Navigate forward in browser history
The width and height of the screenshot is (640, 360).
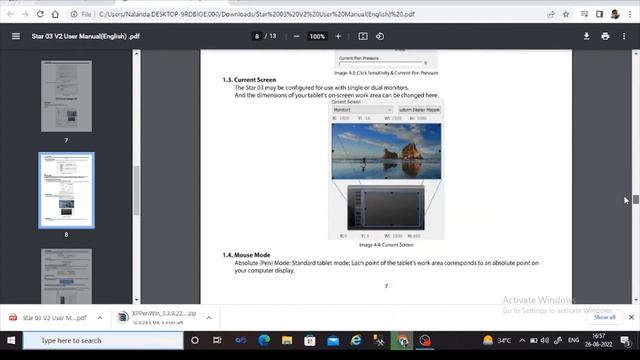coord(25,14)
